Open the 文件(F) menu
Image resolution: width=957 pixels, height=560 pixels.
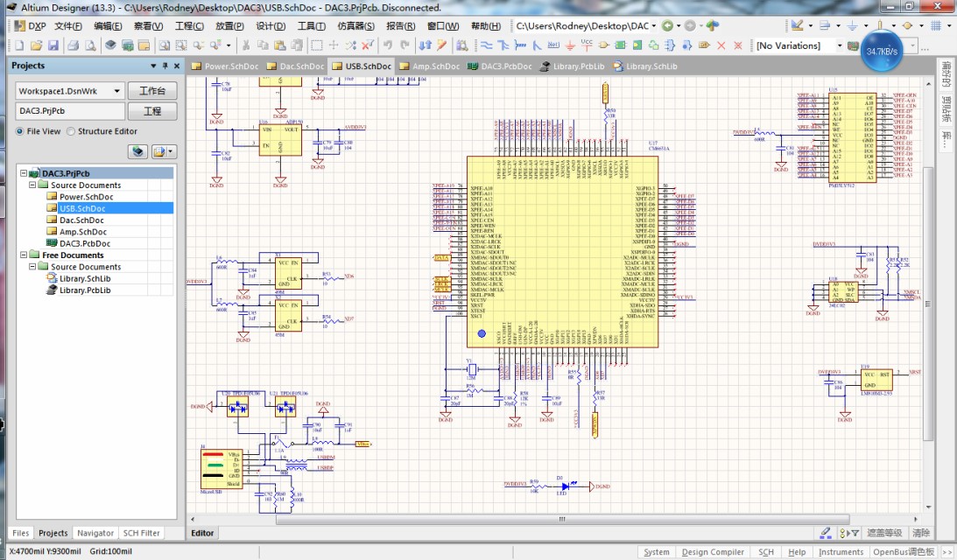tap(68, 25)
